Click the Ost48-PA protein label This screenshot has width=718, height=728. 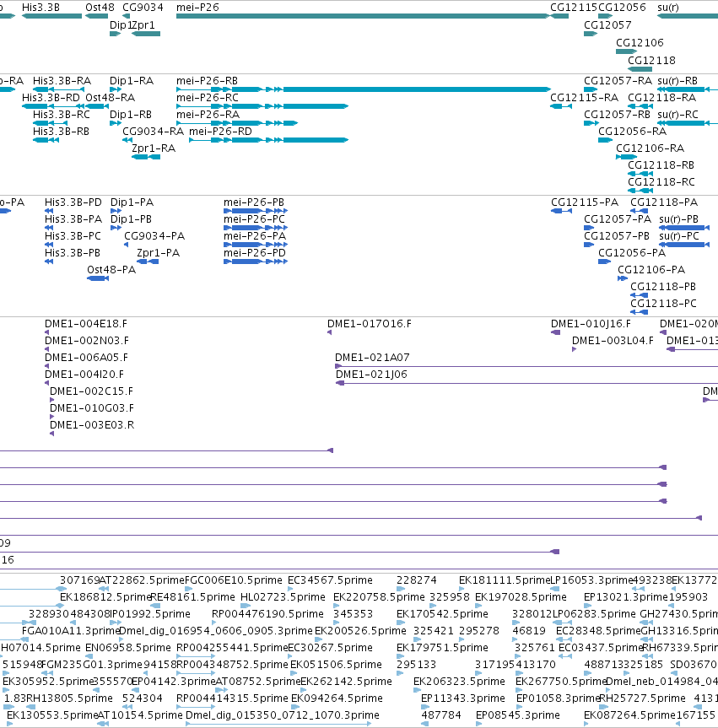pos(111,270)
